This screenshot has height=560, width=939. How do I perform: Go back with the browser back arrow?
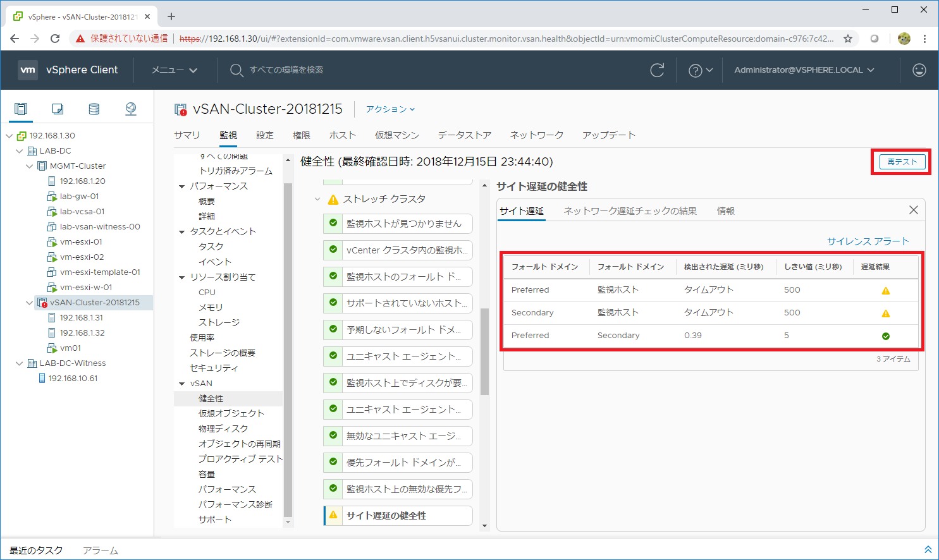15,39
